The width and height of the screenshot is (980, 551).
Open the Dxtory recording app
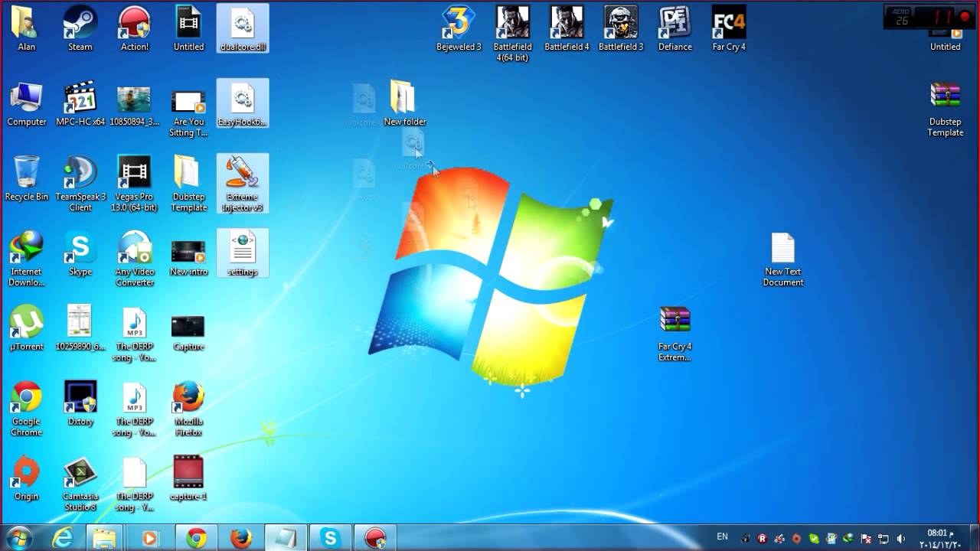80,398
